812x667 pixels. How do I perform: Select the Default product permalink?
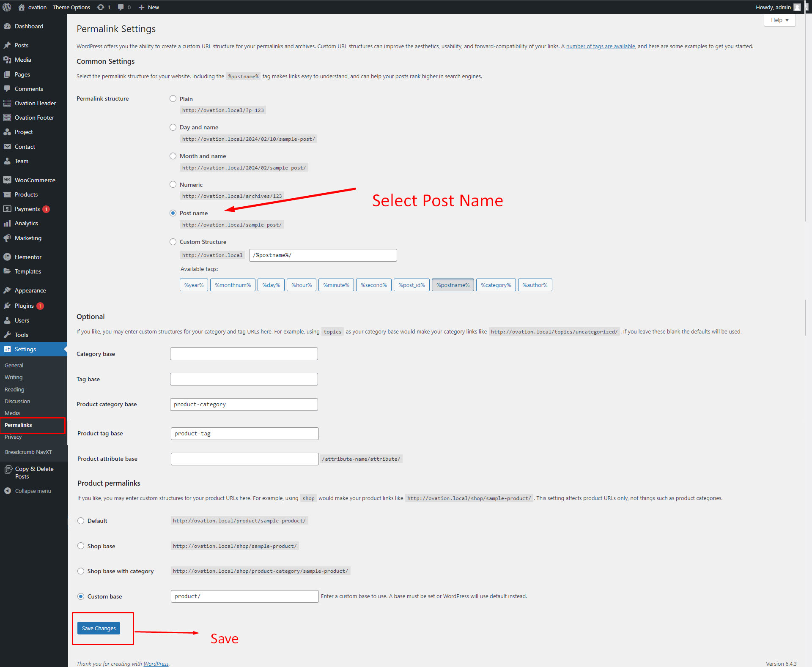click(x=81, y=521)
